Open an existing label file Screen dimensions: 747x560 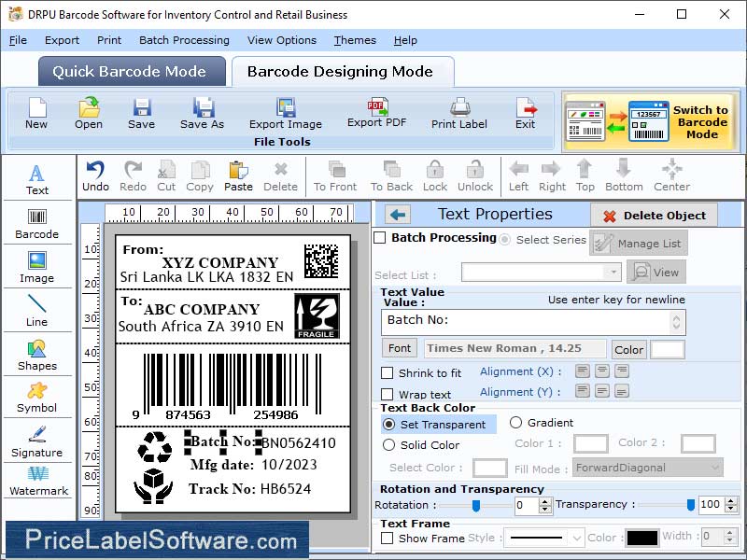tap(89, 113)
